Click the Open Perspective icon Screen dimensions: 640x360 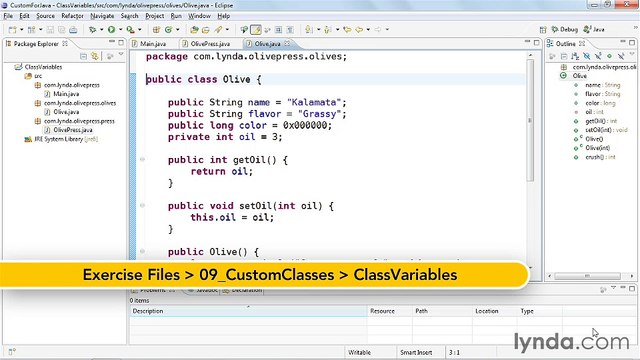(543, 29)
